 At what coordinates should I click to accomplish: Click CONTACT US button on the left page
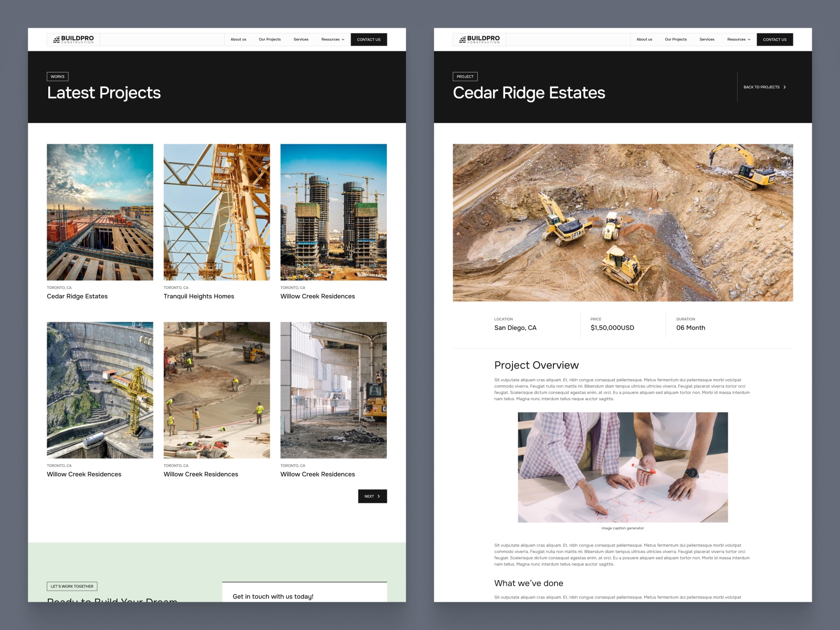pos(369,39)
